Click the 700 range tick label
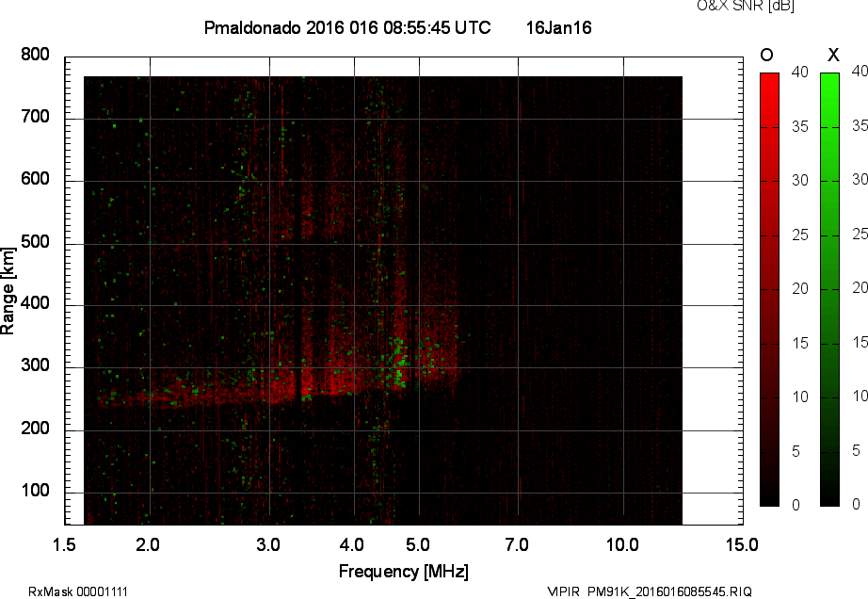 [35, 117]
